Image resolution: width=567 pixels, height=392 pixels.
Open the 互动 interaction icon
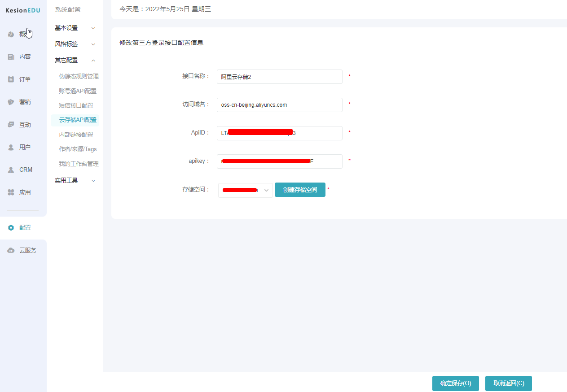[11, 125]
